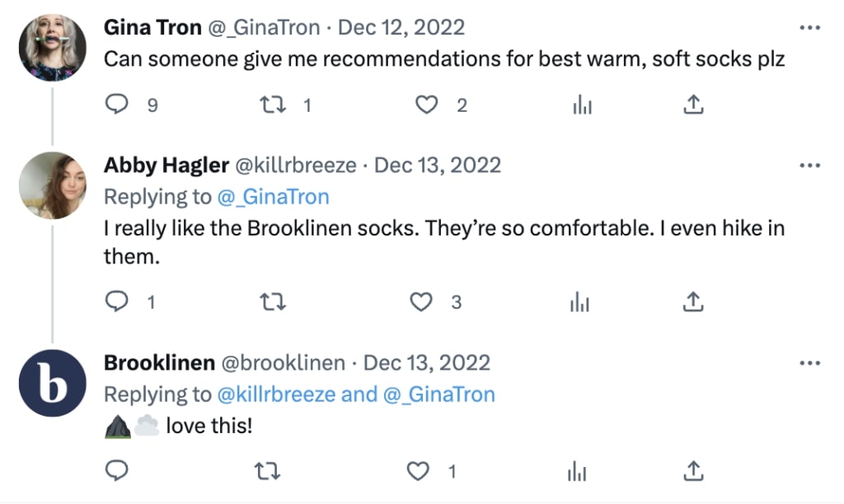
Task: Open the reply icon on Gina Tron's tweet
Action: (116, 104)
